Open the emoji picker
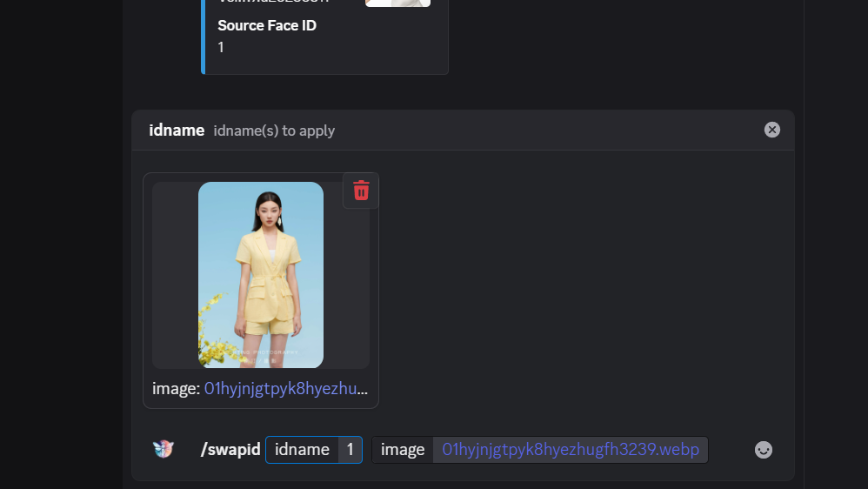 764,450
